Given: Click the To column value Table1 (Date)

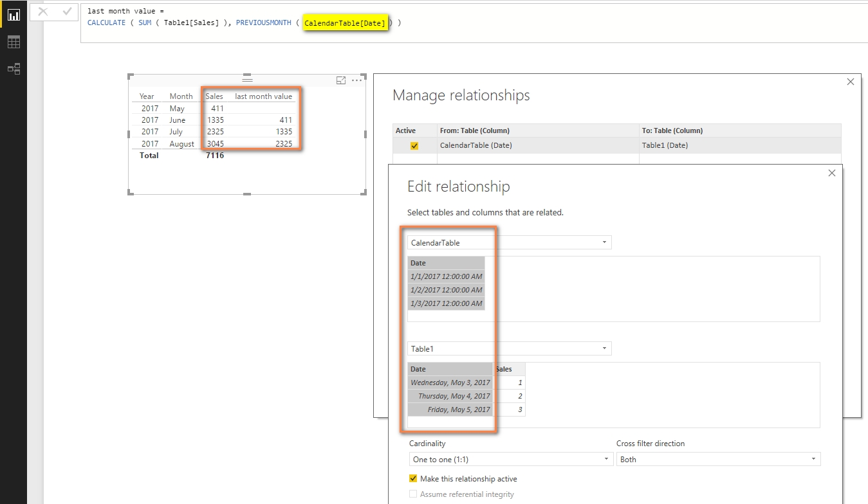Looking at the screenshot, I should coord(665,145).
